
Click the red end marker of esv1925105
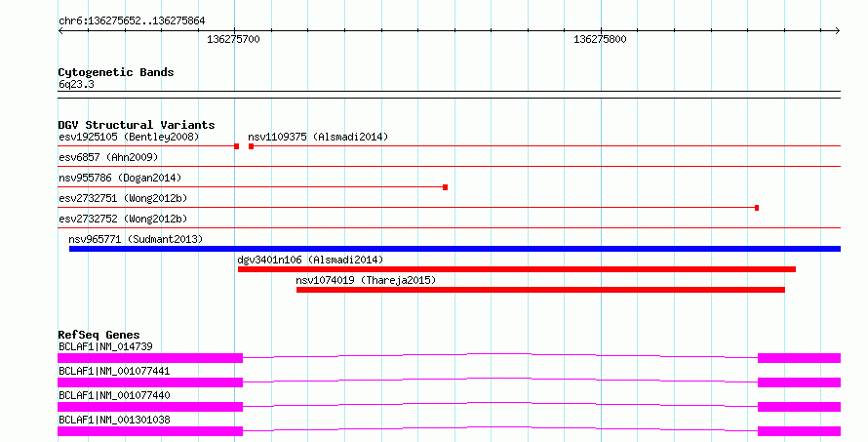[236, 146]
